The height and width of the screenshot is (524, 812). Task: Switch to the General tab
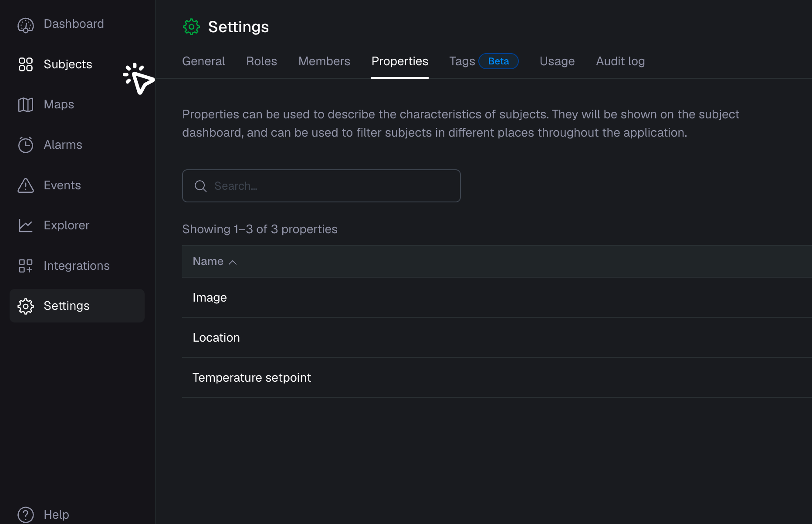click(203, 61)
